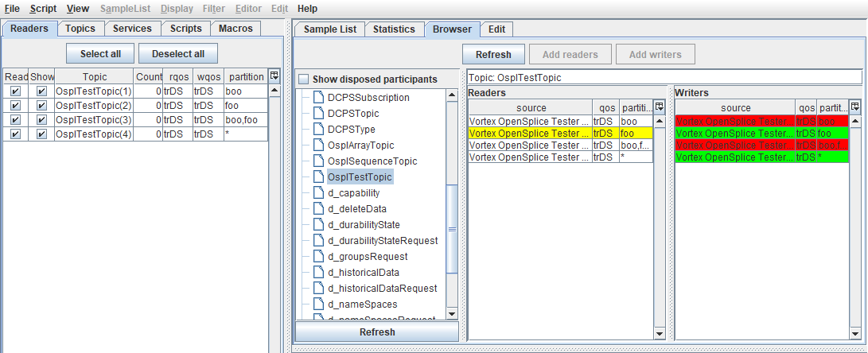This screenshot has width=868, height=353.
Task: Click the Refresh button above the topic field
Action: coord(493,55)
